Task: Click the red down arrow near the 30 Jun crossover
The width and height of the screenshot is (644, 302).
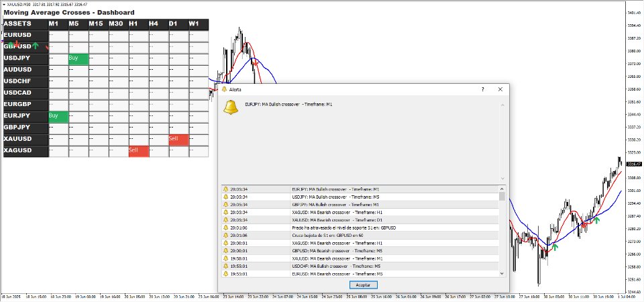Action: click(584, 224)
